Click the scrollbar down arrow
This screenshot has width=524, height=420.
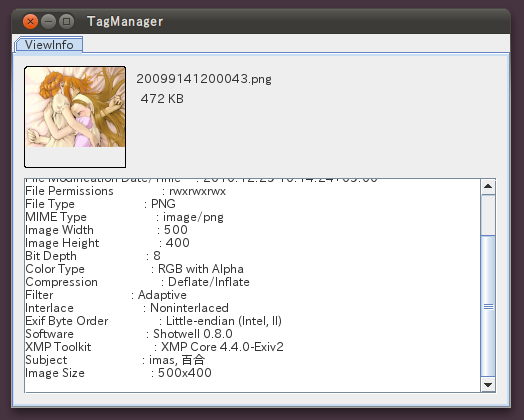(488, 385)
